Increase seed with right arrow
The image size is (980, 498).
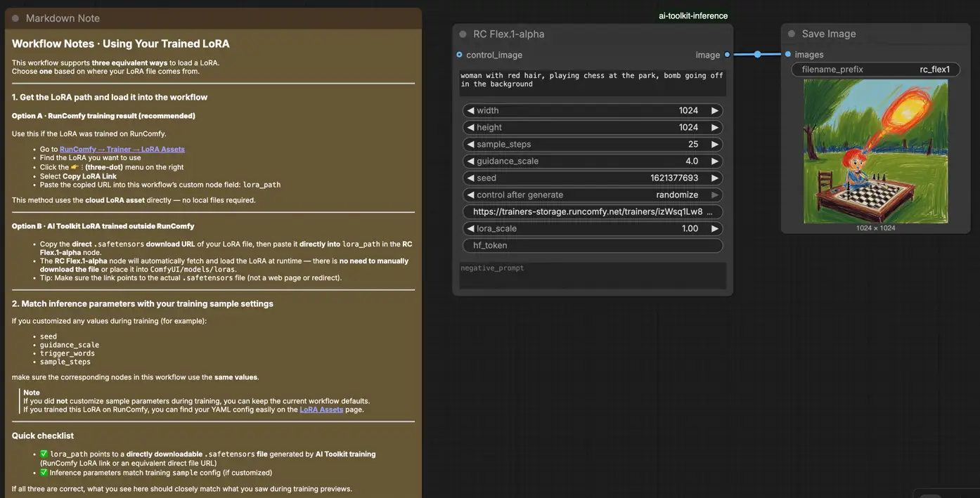[715, 178]
